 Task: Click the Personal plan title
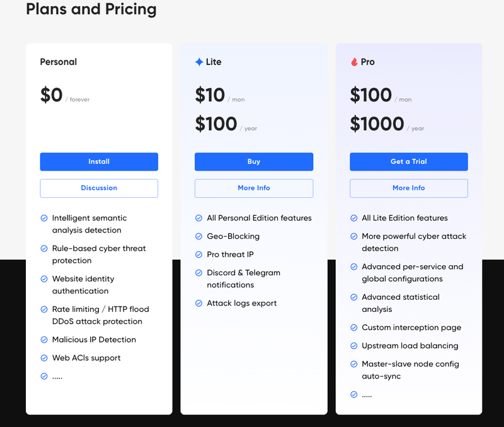coord(59,62)
